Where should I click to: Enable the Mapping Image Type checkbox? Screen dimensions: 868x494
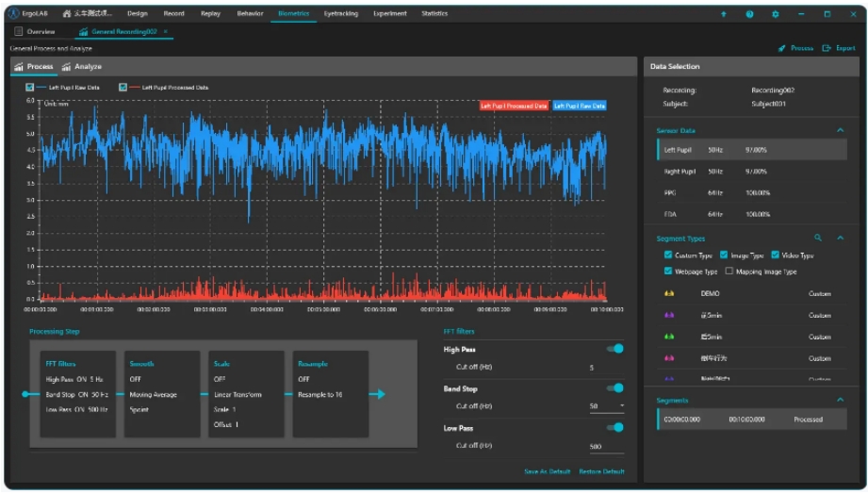[729, 272]
